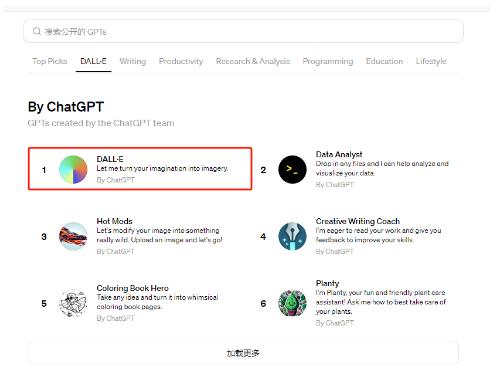Switch to the Programming tab
The width and height of the screenshot is (494, 376).
pyautogui.click(x=328, y=61)
